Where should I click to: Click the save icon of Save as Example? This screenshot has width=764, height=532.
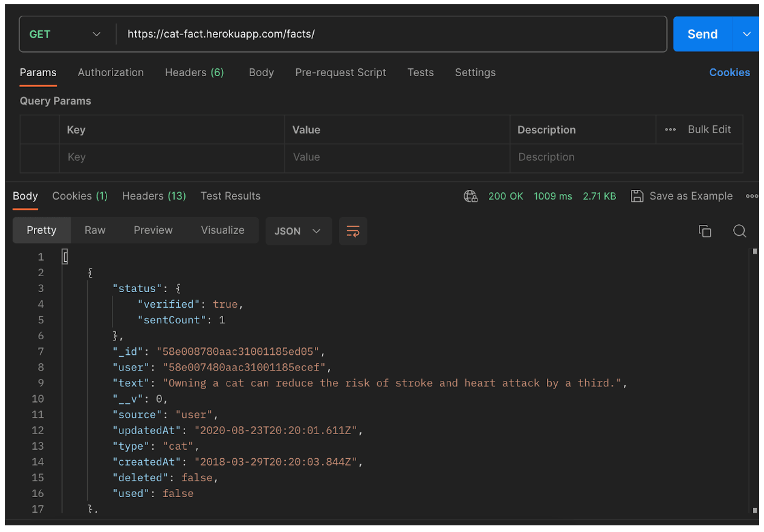click(x=636, y=196)
